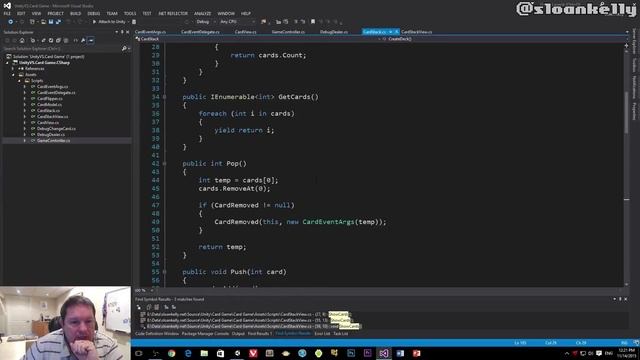Select CardModel.cs in Solution Explorer
This screenshot has width=640, height=360.
click(49, 104)
